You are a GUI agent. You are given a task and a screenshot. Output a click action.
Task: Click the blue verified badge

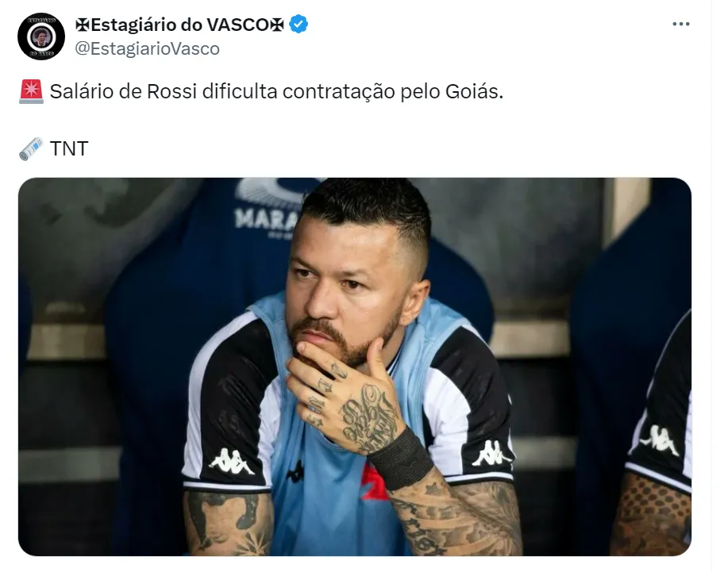click(x=299, y=24)
